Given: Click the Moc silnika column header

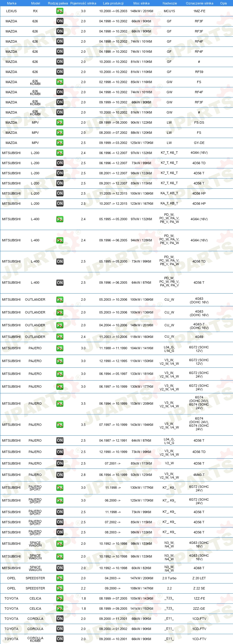Looking at the screenshot, I should click(142, 3).
